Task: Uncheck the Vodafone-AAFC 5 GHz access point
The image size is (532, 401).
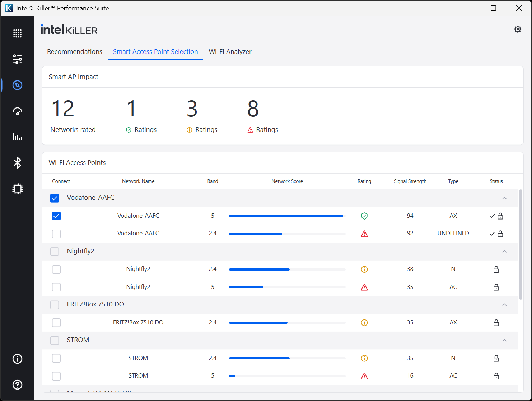Action: [x=56, y=216]
